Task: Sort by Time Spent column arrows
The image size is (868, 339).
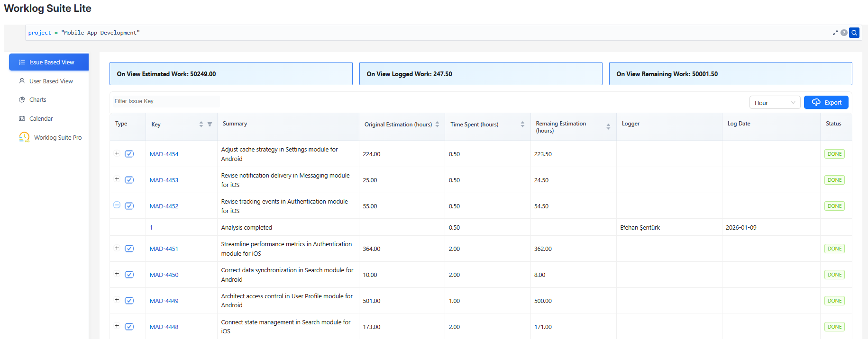Action: coord(522,124)
